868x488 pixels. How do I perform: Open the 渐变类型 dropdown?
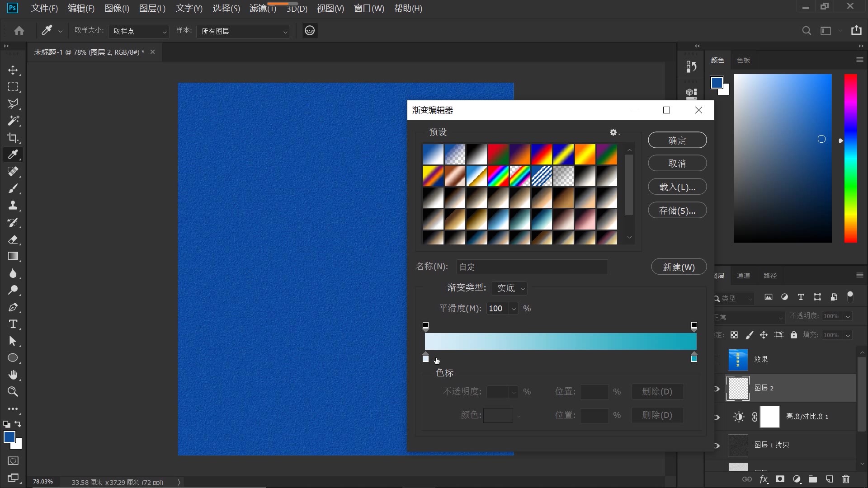509,288
